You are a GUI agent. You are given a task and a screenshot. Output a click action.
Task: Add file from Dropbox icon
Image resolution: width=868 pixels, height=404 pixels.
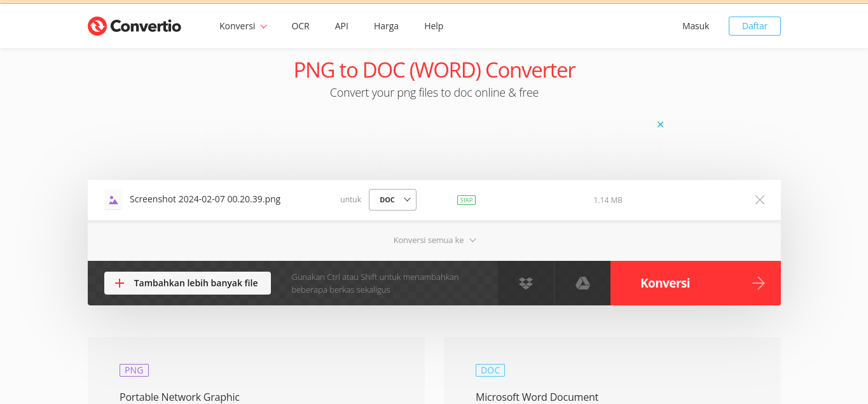pyautogui.click(x=526, y=283)
